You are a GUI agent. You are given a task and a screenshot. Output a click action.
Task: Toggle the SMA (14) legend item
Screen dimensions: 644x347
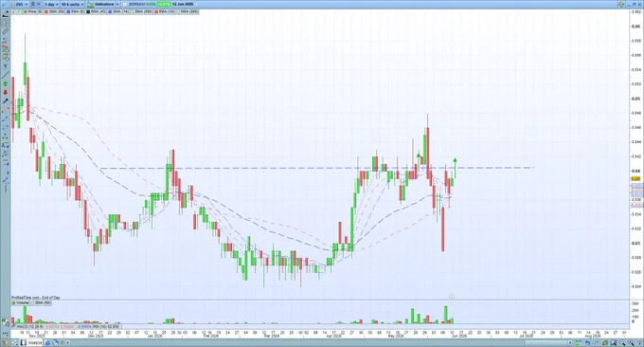118,11
